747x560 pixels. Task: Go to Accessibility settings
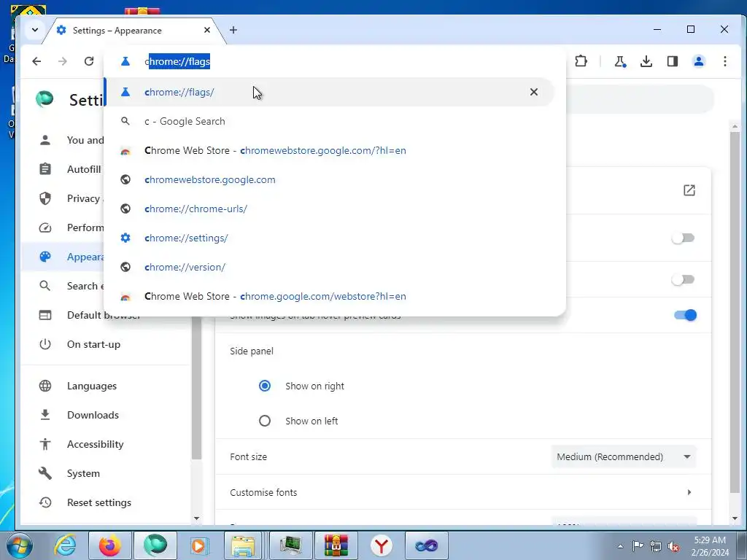point(96,444)
